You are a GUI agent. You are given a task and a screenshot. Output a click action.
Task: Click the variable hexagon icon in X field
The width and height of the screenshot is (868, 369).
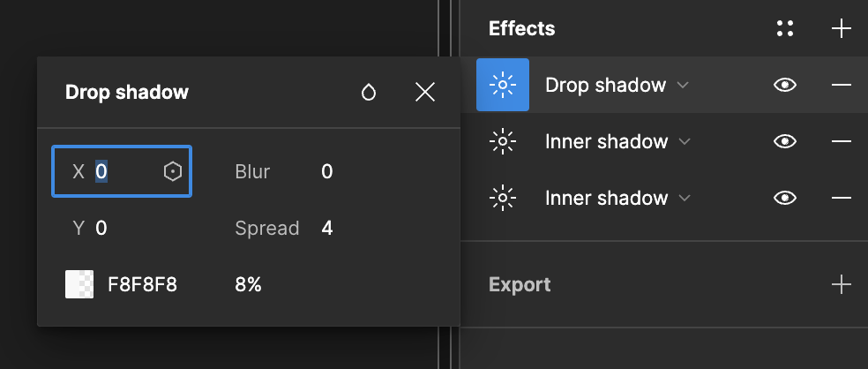[x=173, y=171]
